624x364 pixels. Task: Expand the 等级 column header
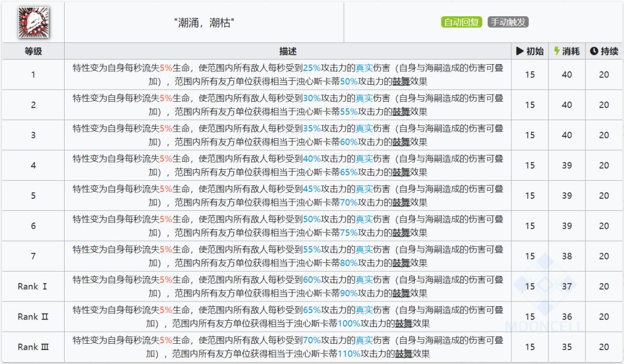tap(32, 51)
